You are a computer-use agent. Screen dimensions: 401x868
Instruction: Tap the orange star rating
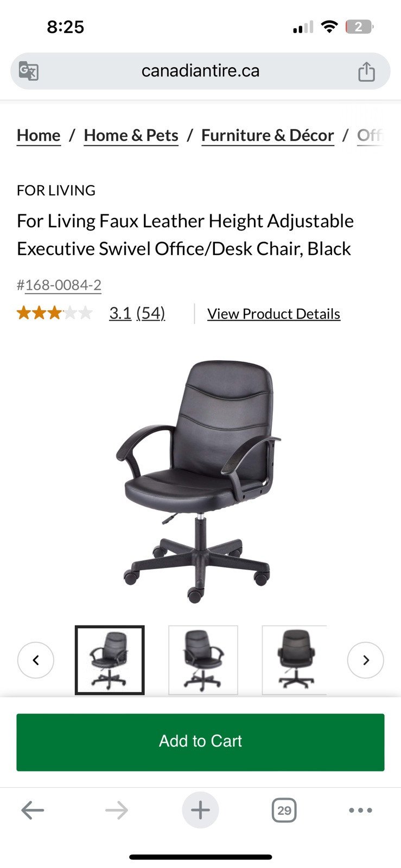[x=54, y=313]
